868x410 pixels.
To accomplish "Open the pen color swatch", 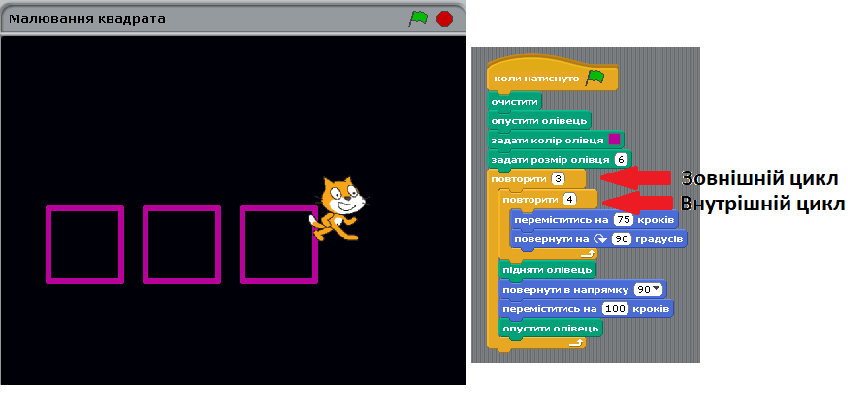I will pyautogui.click(x=614, y=139).
